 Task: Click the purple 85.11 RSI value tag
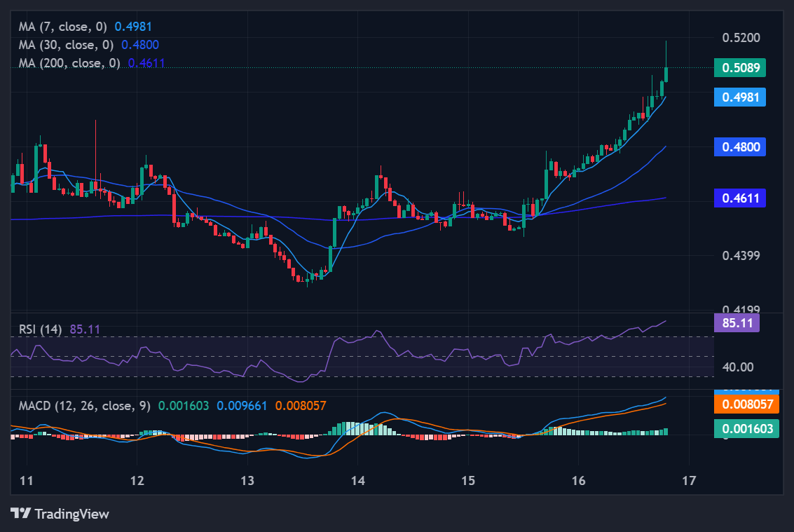[x=736, y=323]
